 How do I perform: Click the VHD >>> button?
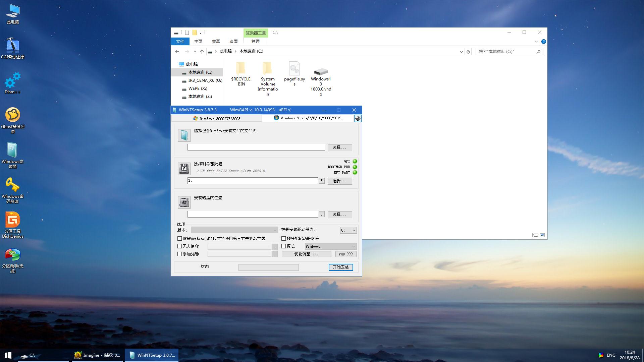pyautogui.click(x=346, y=254)
